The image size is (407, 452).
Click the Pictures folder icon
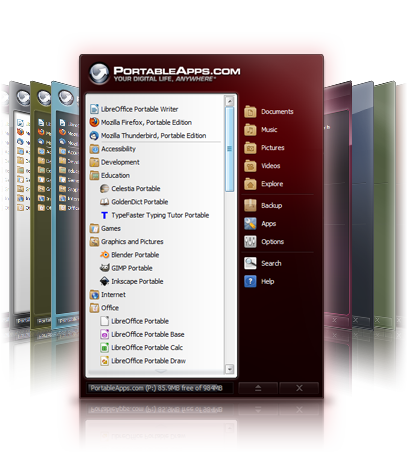[250, 148]
